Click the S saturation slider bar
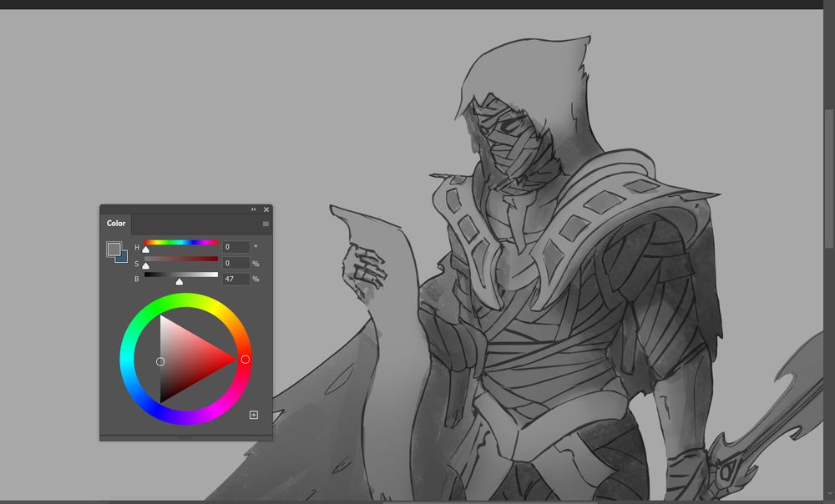 click(181, 259)
